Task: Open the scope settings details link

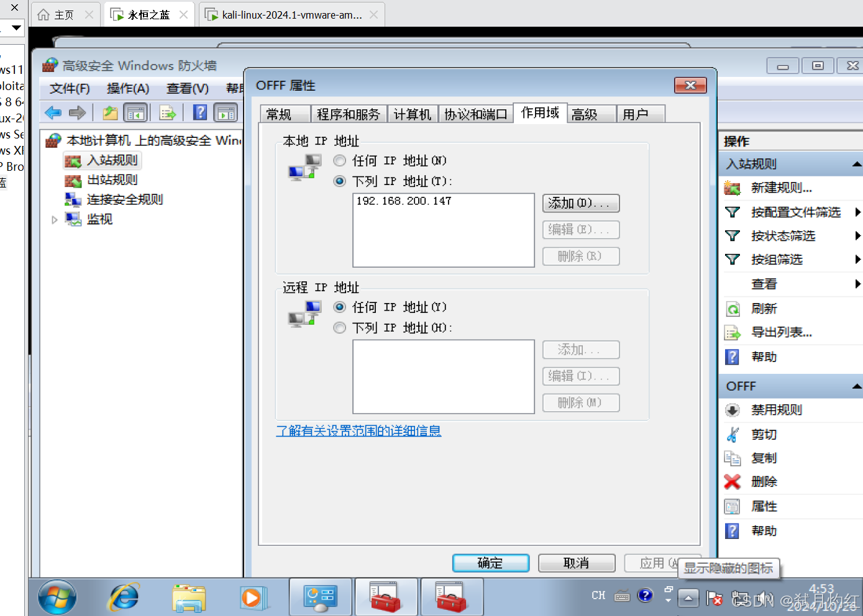Action: pyautogui.click(x=358, y=430)
